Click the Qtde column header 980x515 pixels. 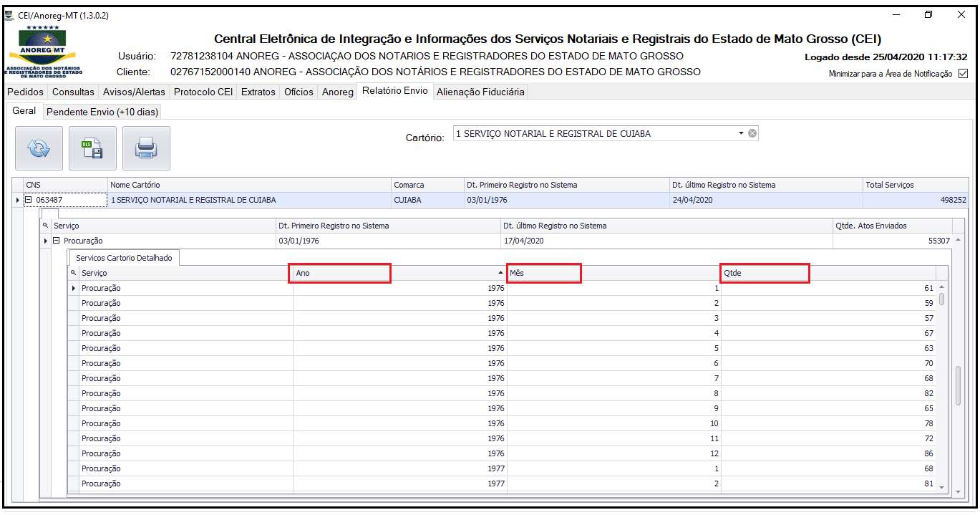[x=828, y=273]
